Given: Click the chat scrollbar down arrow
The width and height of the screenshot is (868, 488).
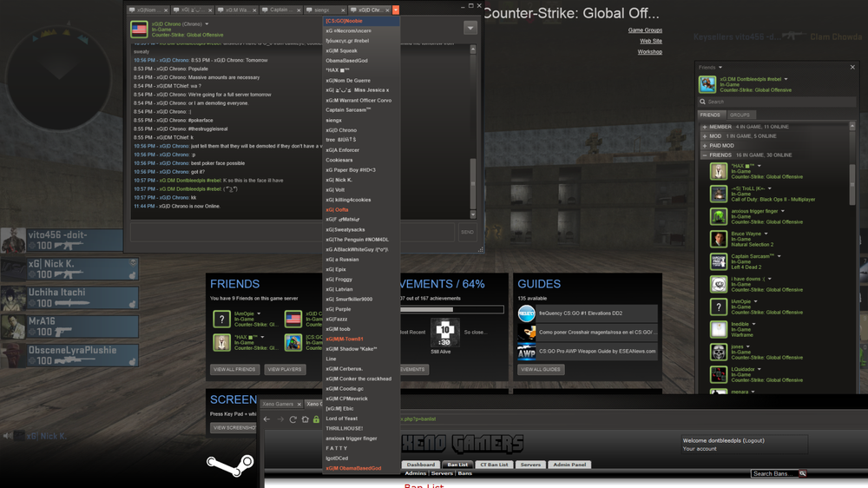Looking at the screenshot, I should point(473,214).
